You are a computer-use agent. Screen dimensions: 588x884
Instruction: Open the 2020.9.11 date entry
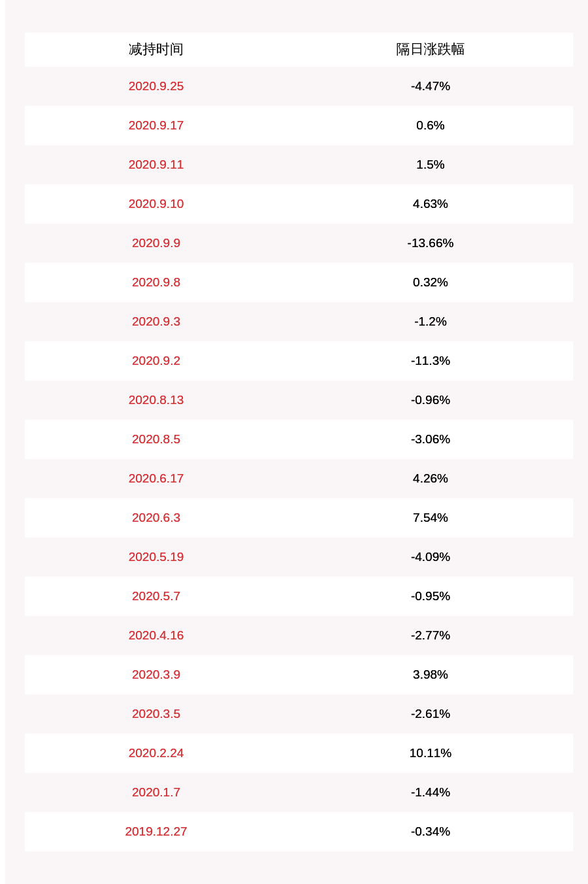point(156,165)
